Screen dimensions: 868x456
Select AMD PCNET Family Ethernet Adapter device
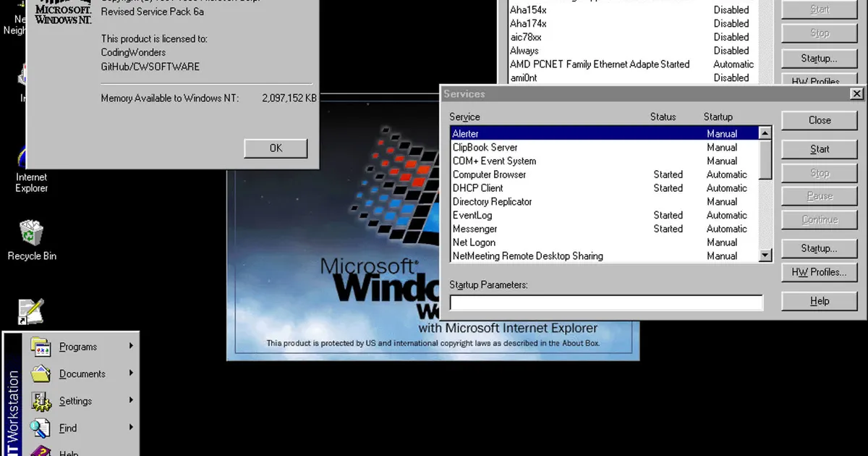pos(632,64)
